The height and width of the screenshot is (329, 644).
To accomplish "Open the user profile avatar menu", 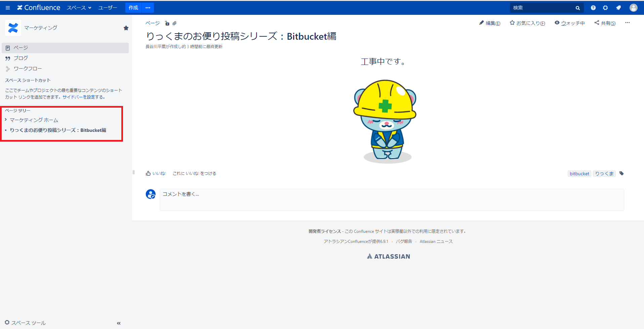I will pos(634,8).
